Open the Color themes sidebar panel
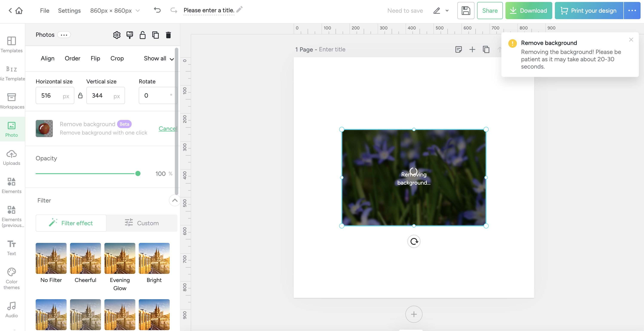The width and height of the screenshot is (644, 331). point(12,279)
